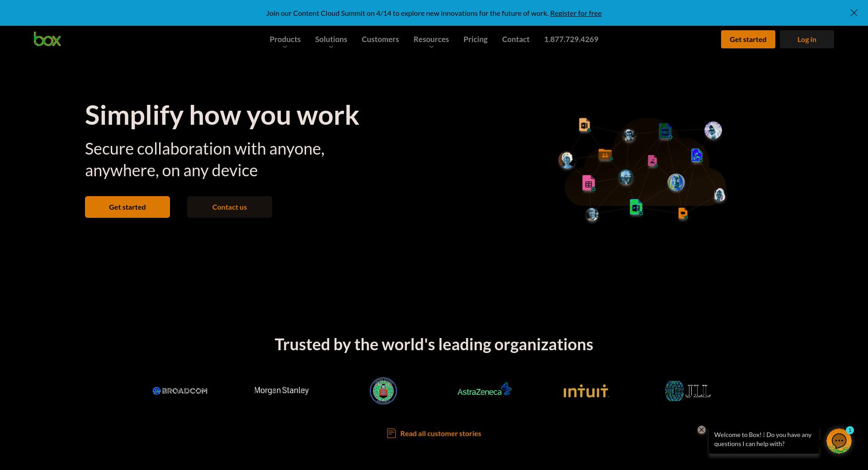The width and height of the screenshot is (868, 470).
Task: Open Read all customer stories link
Action: tap(440, 433)
